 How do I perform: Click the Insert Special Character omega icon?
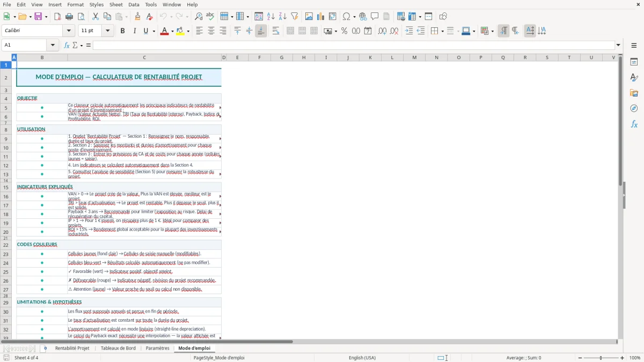tap(346, 17)
